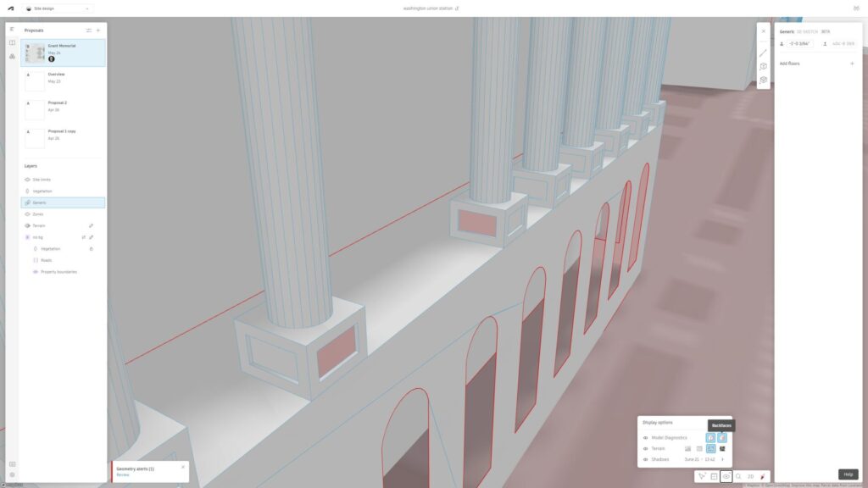Hide Shadows using its eye icon
Viewport: 868px width, 488px height.
[645, 459]
